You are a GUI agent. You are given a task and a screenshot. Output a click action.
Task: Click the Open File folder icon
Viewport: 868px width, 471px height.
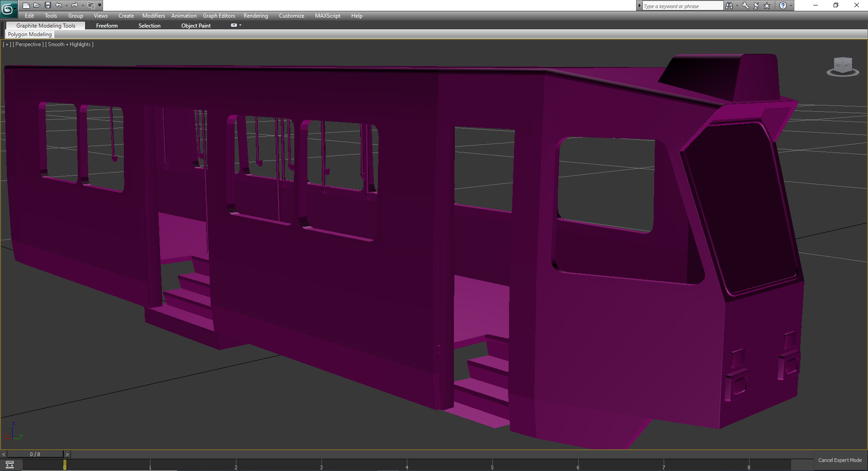tap(37, 5)
